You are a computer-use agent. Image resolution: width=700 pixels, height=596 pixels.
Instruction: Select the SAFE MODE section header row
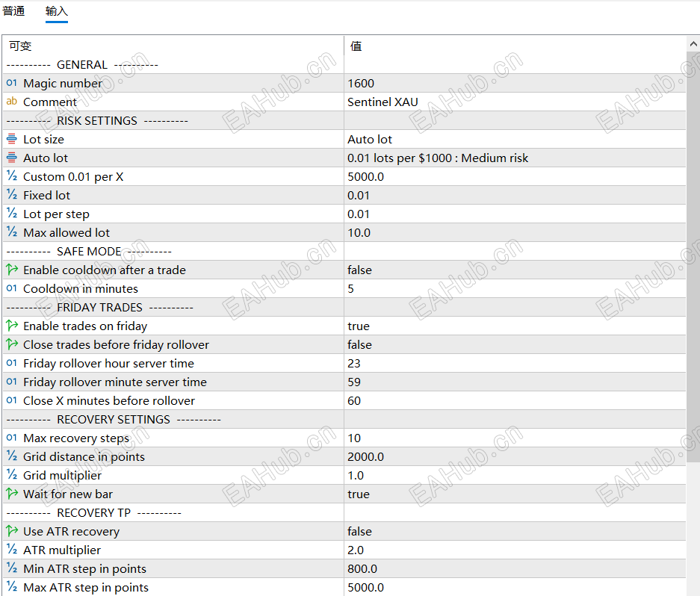coord(344,252)
